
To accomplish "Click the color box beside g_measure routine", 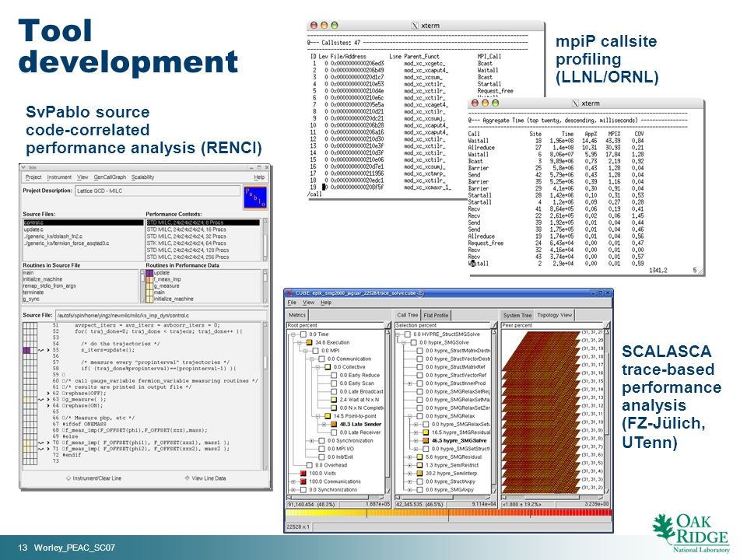I will [x=149, y=286].
